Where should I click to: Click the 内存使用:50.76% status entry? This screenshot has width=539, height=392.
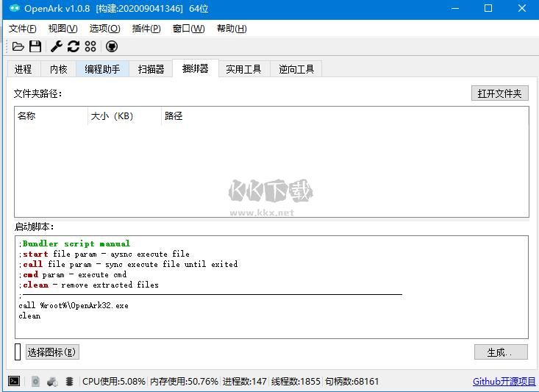(x=185, y=382)
